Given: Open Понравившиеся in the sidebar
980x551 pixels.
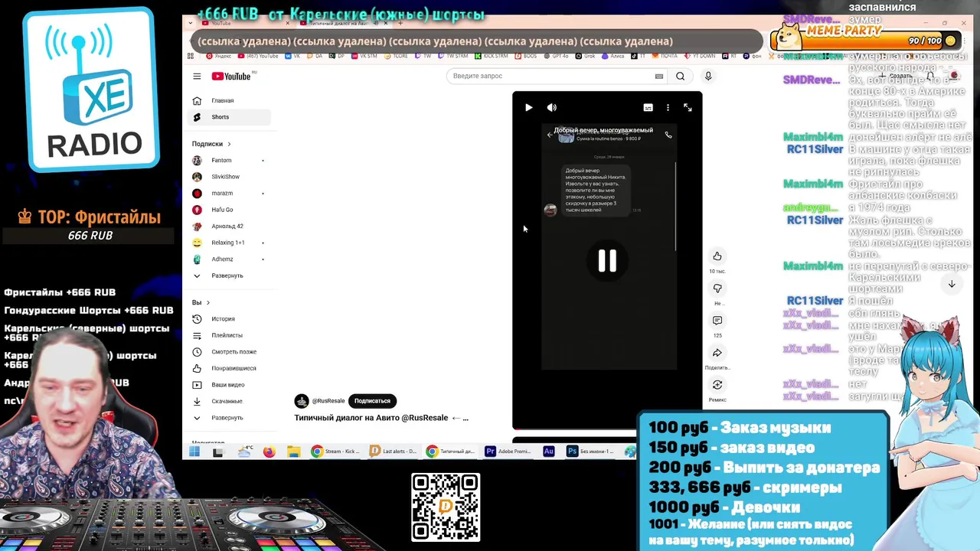Looking at the screenshot, I should point(230,368).
